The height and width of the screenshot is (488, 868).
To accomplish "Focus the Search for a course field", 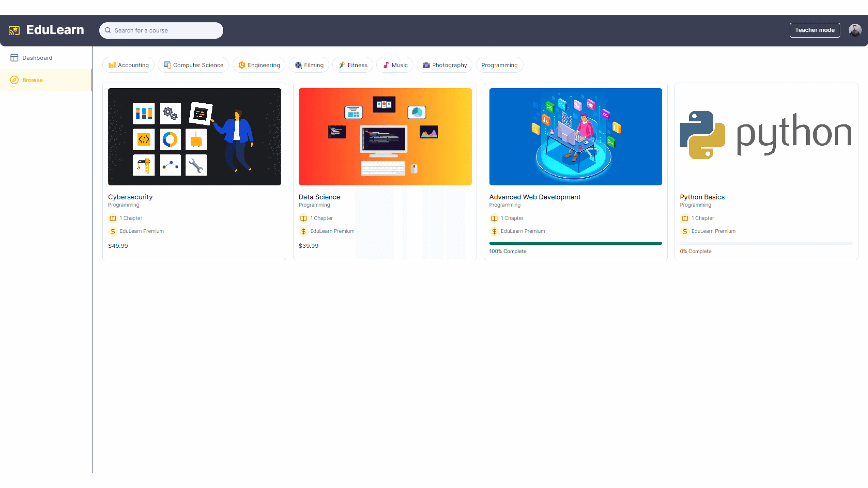I will pos(161,30).
